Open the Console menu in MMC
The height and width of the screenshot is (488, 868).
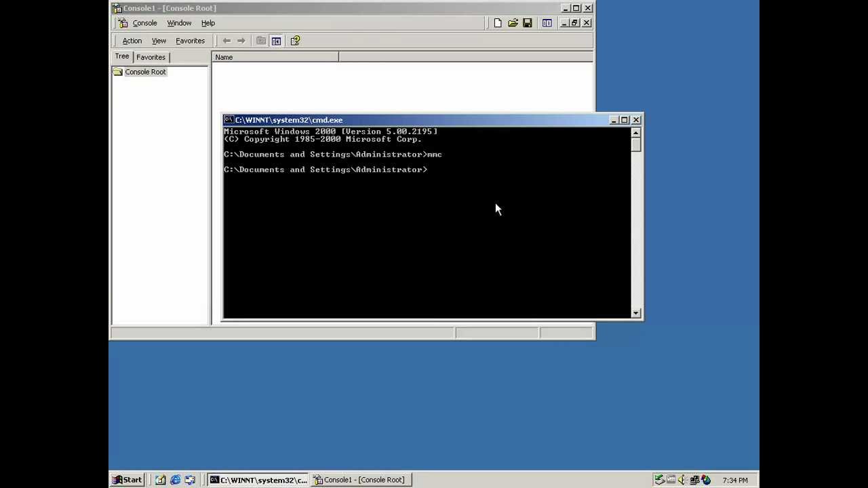(x=144, y=23)
